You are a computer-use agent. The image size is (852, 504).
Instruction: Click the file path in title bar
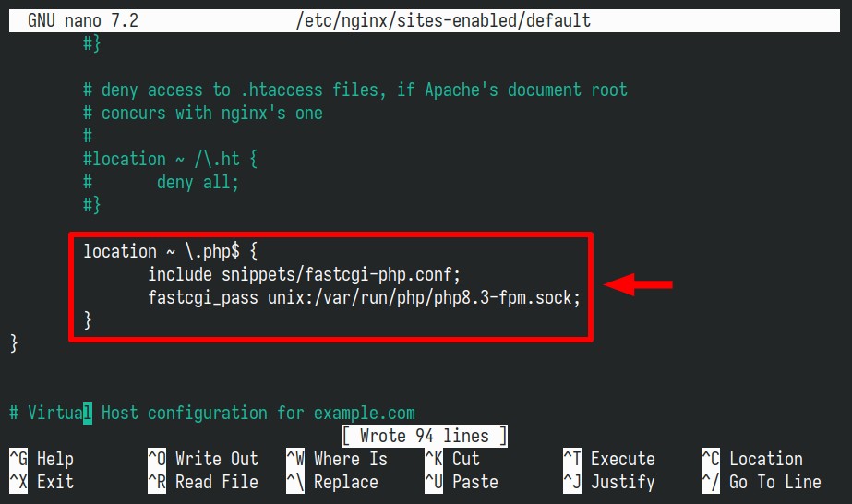(x=443, y=20)
